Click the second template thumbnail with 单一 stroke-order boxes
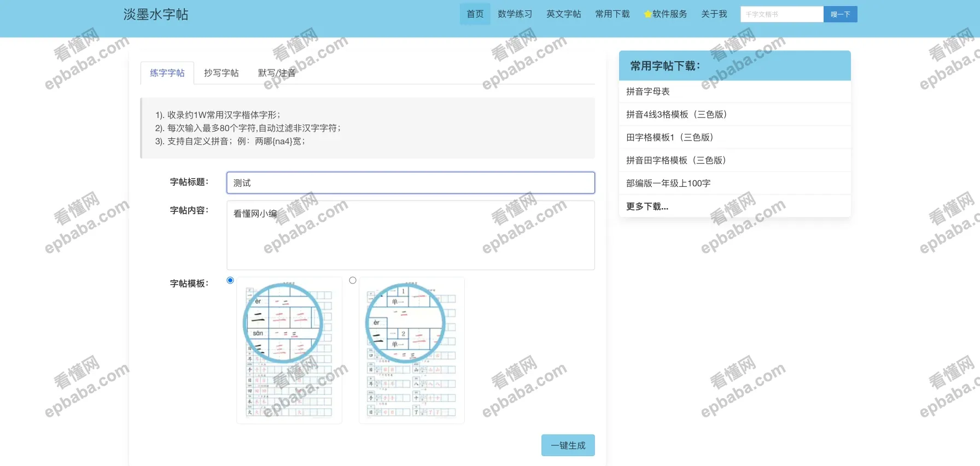This screenshot has width=980, height=466. (412, 350)
